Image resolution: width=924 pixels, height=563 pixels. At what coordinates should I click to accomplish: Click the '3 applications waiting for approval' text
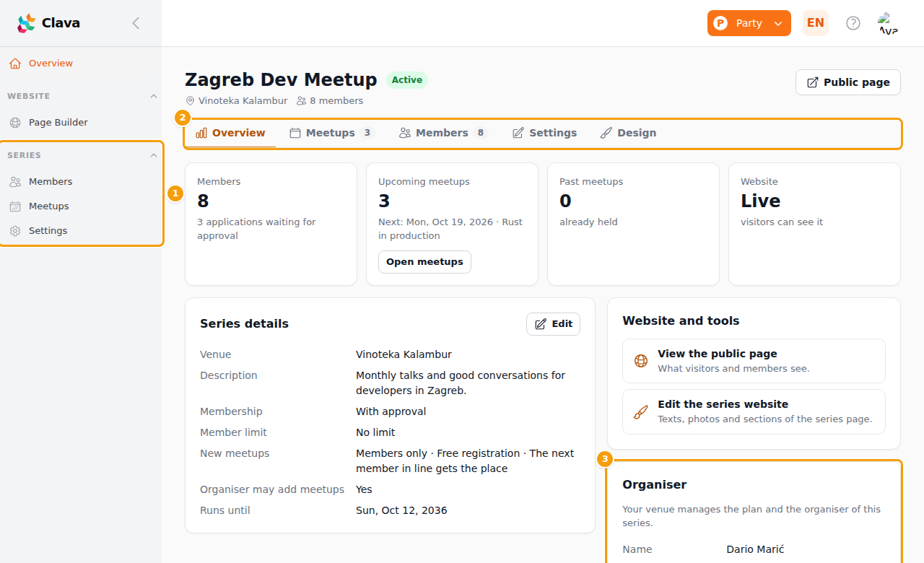[256, 229]
